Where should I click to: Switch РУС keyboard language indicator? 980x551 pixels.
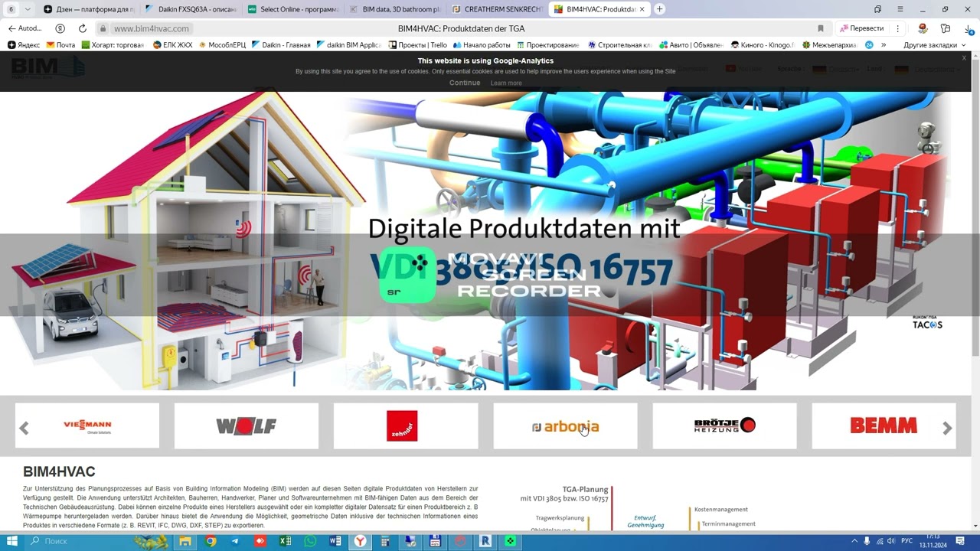(x=907, y=541)
